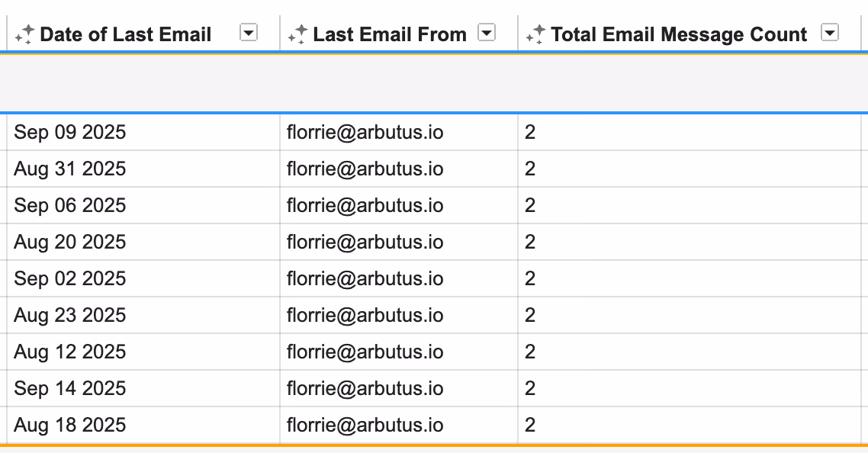This screenshot has height=453, width=868.
Task: Open Date of Last Email column dropdown
Action: (x=249, y=33)
